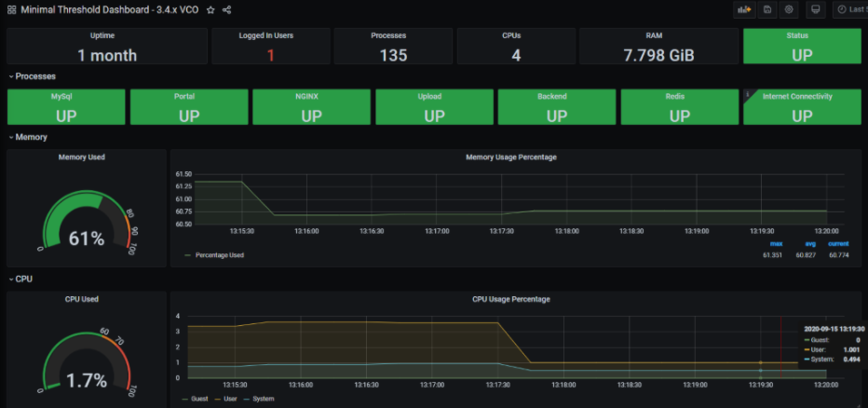Click info icon on Internet Connectivity panel
This screenshot has height=408, width=868.
(x=747, y=93)
